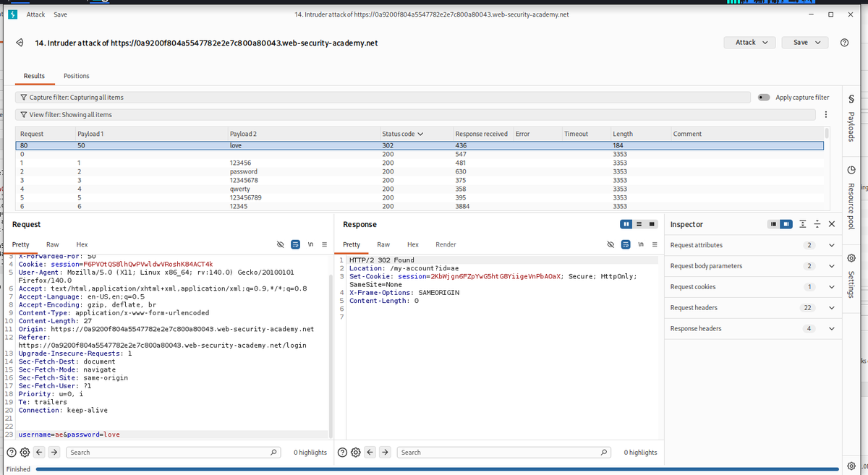Open the help icon under the Response panel
The image size is (868, 475).
341,453
